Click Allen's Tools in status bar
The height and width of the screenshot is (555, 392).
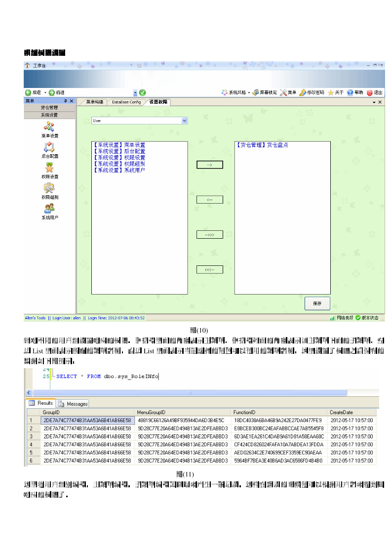pyautogui.click(x=35, y=318)
